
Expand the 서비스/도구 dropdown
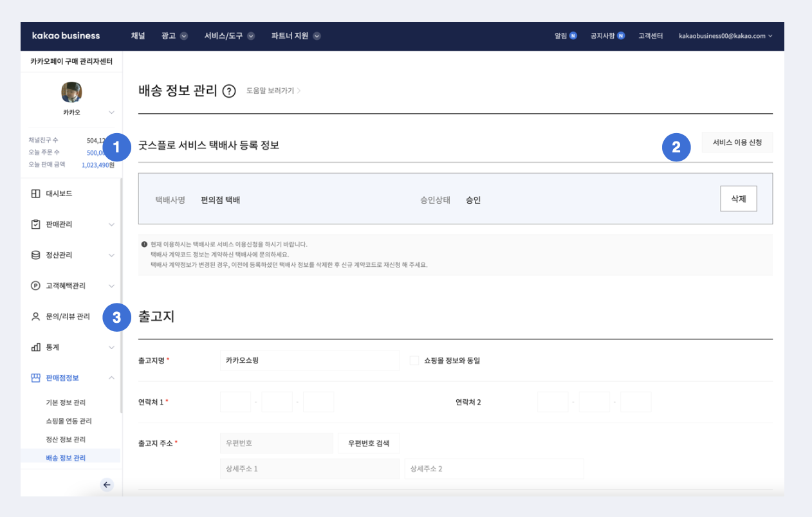click(230, 36)
